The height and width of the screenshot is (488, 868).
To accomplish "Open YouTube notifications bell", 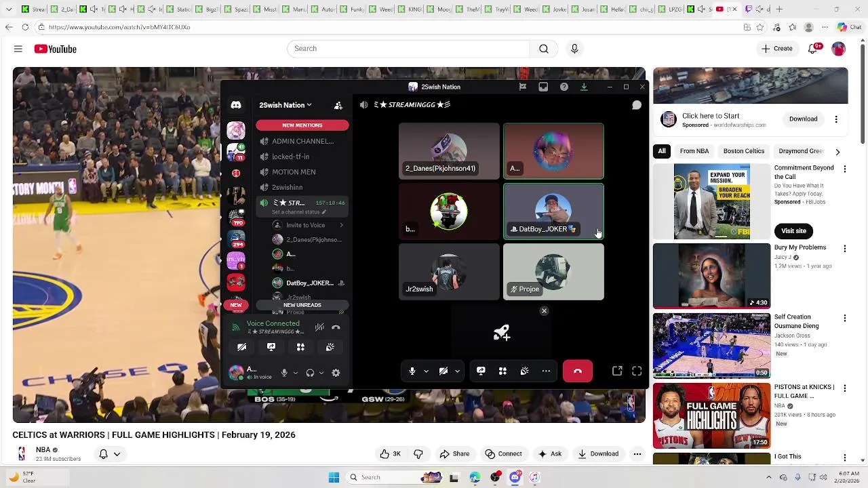I will pos(813,49).
